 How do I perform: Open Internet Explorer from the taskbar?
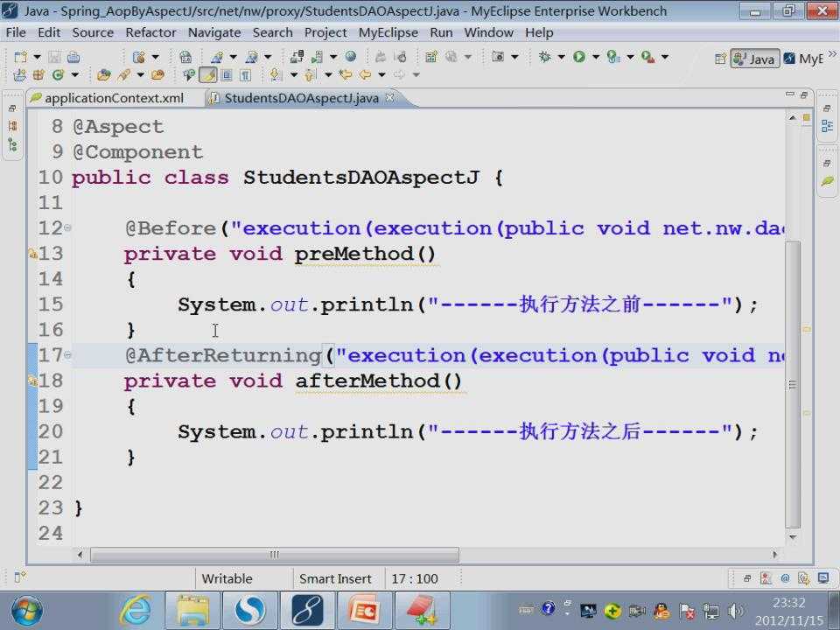pos(135,610)
